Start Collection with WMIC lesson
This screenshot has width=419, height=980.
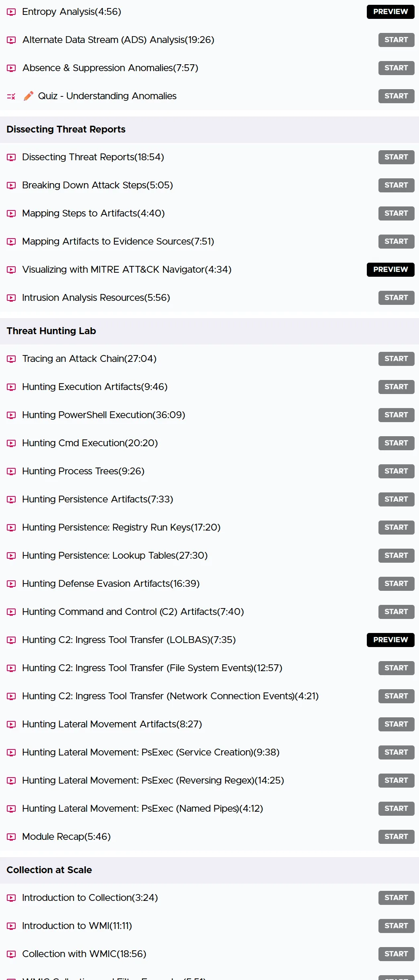coord(396,954)
